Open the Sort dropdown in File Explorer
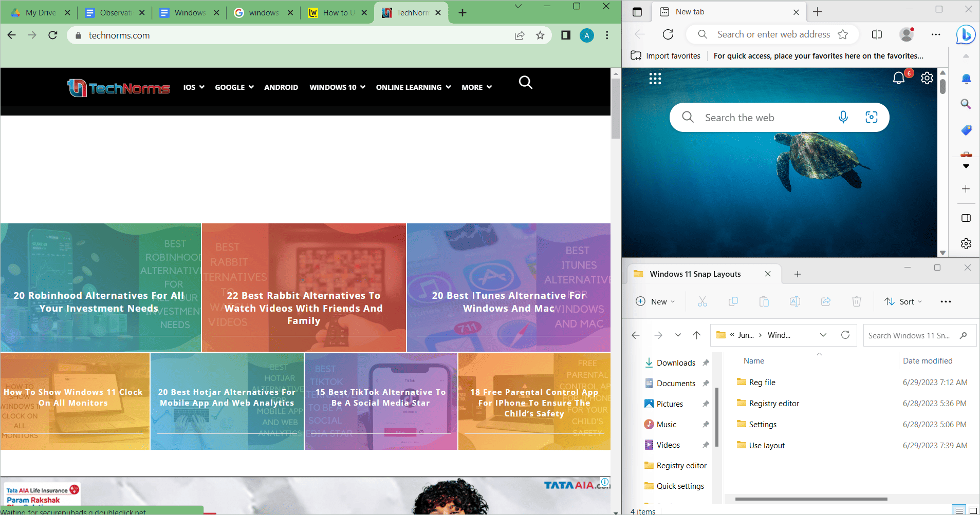The height and width of the screenshot is (515, 980). tap(903, 301)
